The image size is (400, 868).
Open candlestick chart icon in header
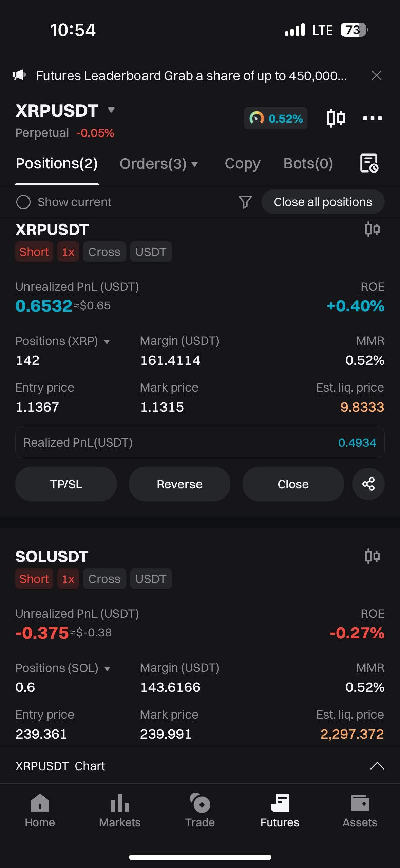336,118
